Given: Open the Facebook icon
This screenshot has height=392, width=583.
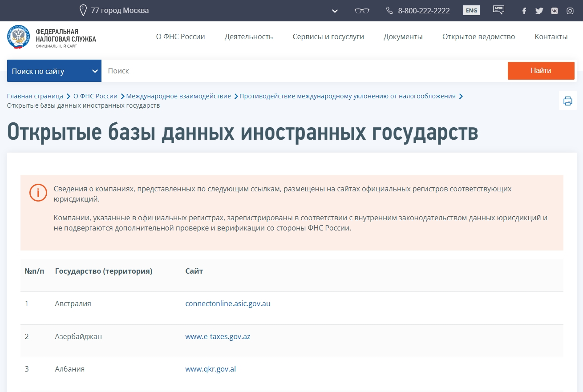Looking at the screenshot, I should 524,11.
